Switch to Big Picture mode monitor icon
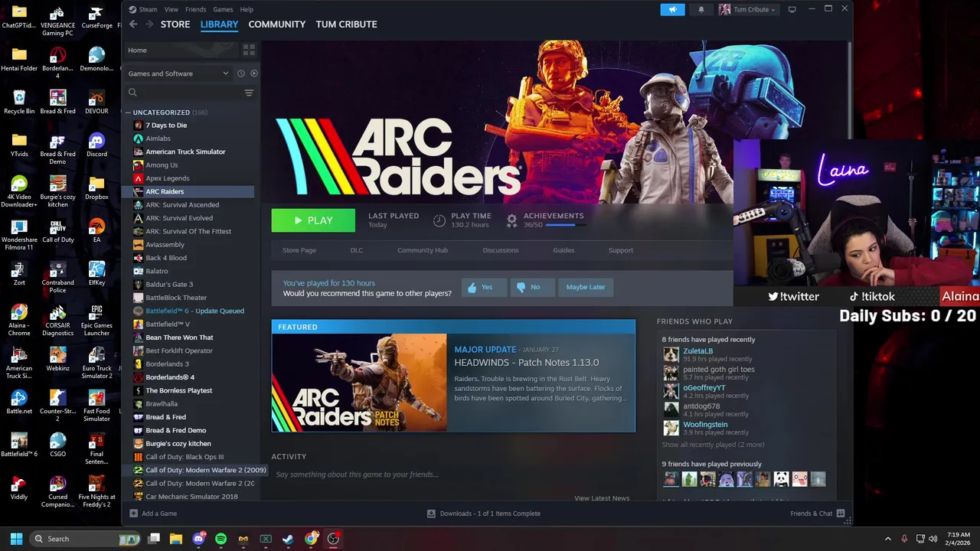 (792, 9)
